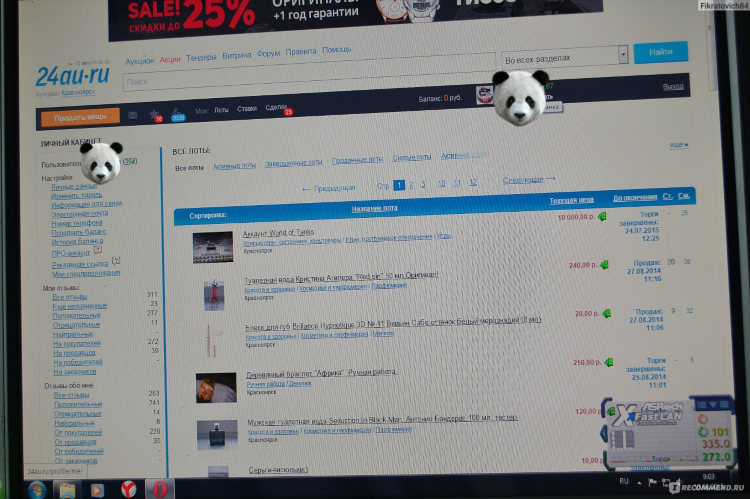Open the 'Во всех разделах' section dropdown

(x=564, y=58)
